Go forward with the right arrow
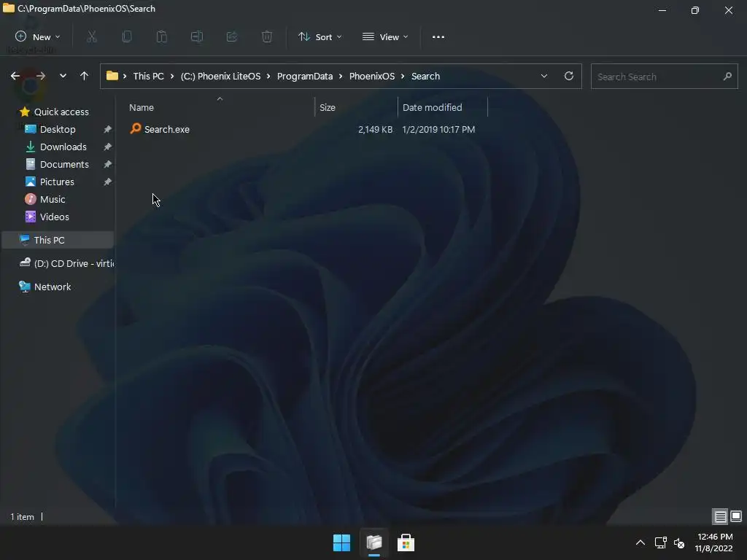Image resolution: width=747 pixels, height=560 pixels. (x=41, y=76)
